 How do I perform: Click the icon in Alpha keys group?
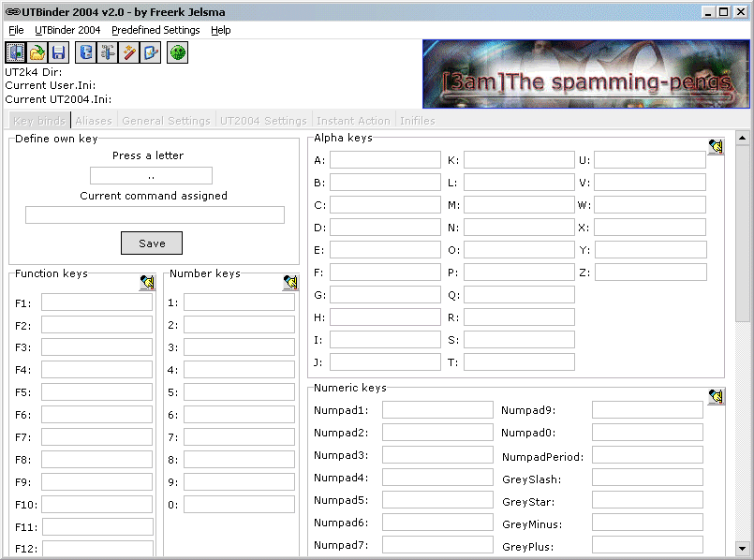(716, 147)
